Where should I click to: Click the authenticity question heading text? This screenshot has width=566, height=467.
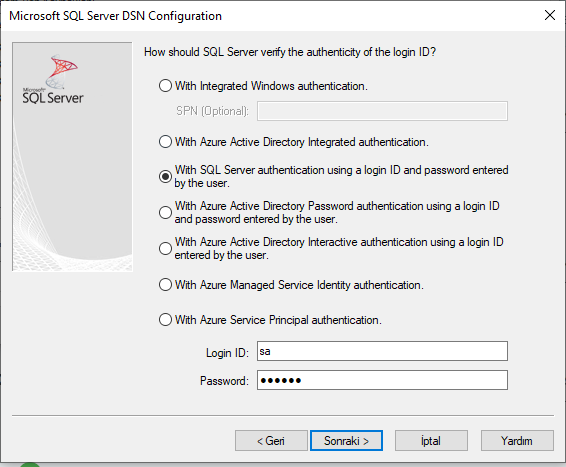click(290, 52)
